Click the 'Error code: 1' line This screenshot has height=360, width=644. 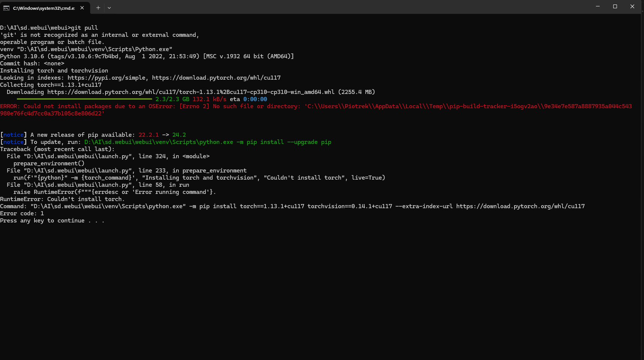22,213
